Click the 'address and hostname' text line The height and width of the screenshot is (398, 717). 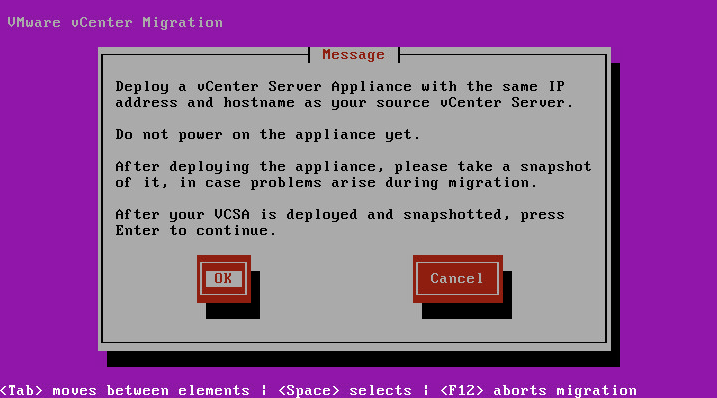coord(344,102)
